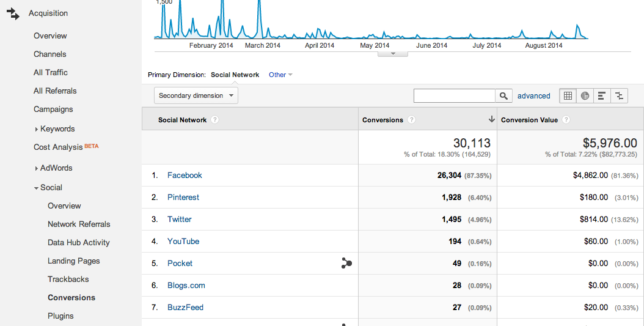
Task: Select the performance bar view icon
Action: 602,96
